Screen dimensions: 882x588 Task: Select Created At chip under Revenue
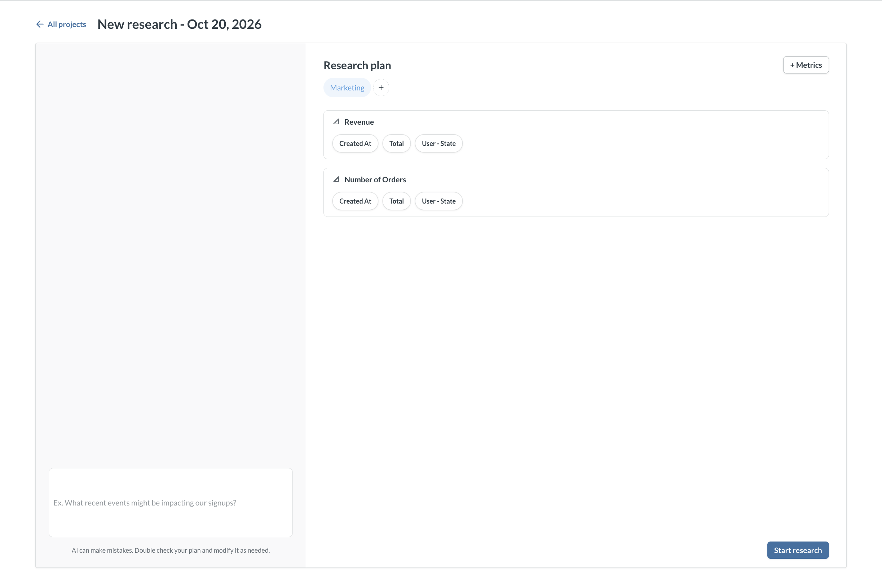(x=355, y=144)
